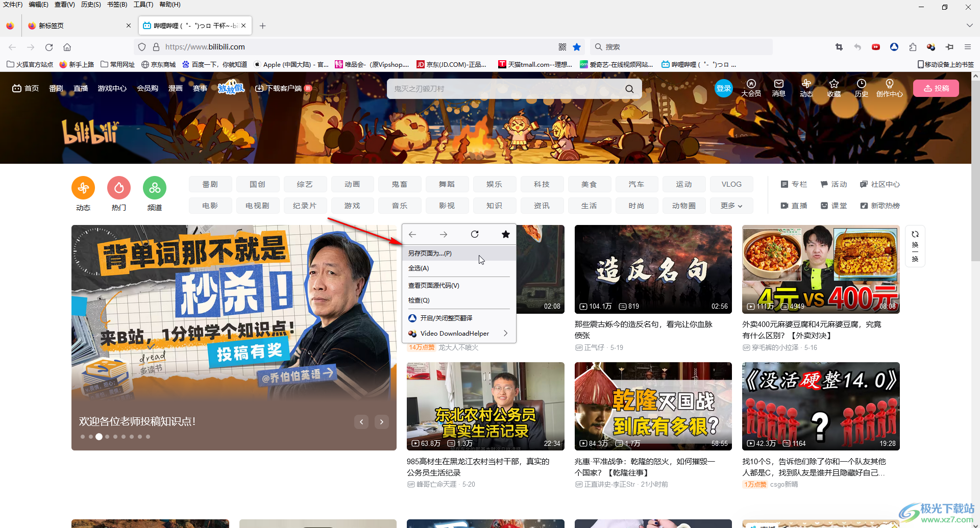Click the screenshot crop icon in the toolbar
This screenshot has width=980, height=528.
point(839,47)
